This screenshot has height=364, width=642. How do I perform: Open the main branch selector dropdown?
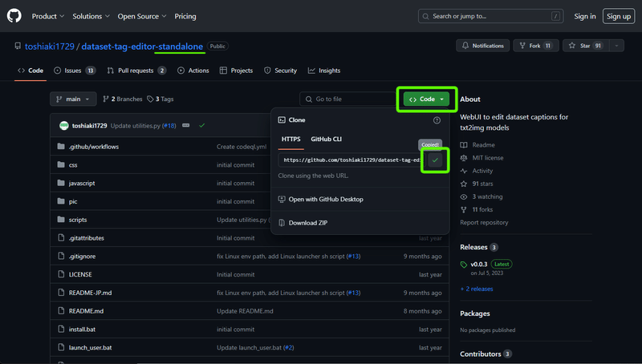pyautogui.click(x=73, y=99)
